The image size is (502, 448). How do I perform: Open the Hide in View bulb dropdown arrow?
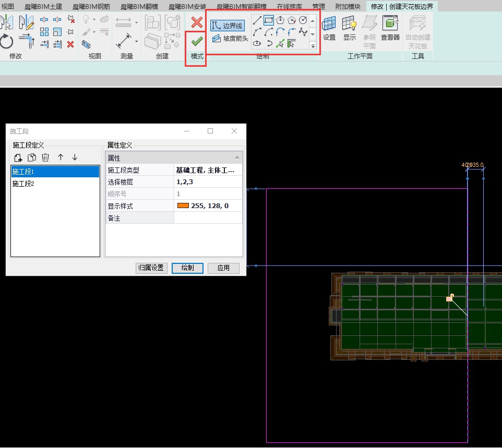click(94, 19)
